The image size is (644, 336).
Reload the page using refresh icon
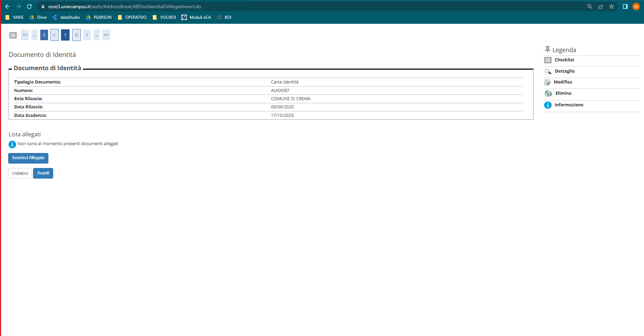coord(29,6)
